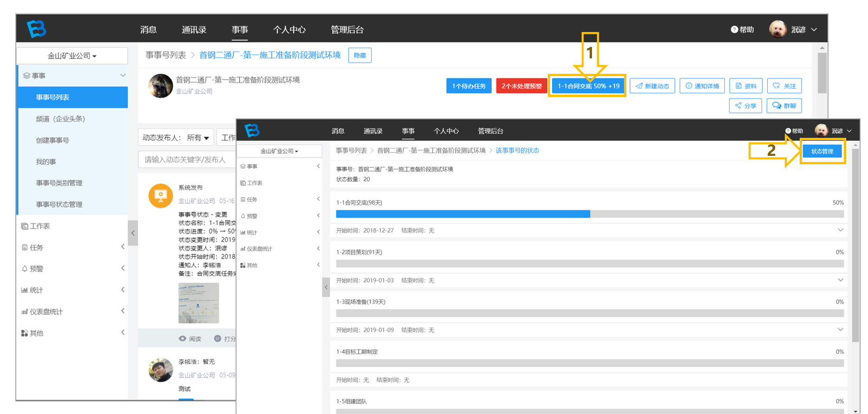The width and height of the screenshot is (868, 414).
Task: Click the user avatar next to 混谚
Action: tap(777, 29)
